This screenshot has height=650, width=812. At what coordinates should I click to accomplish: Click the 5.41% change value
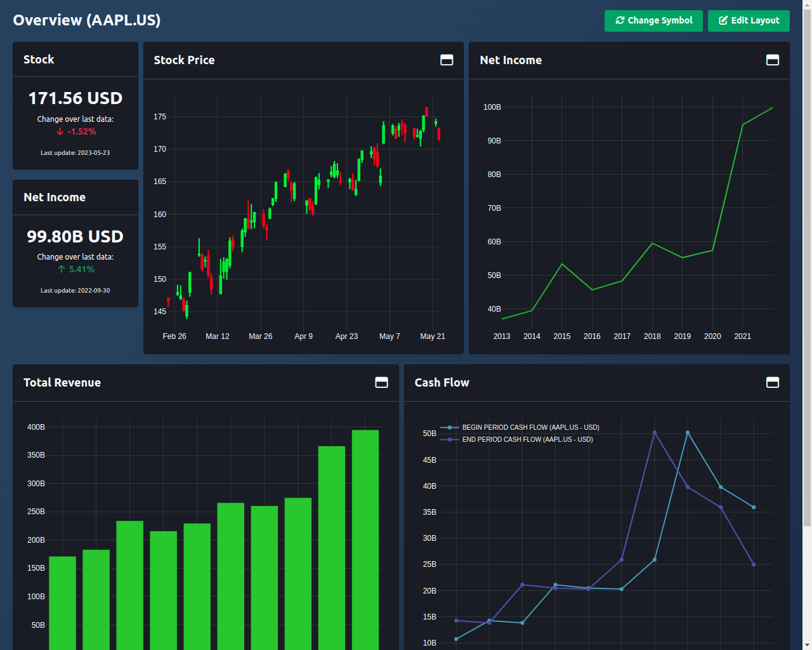(76, 269)
